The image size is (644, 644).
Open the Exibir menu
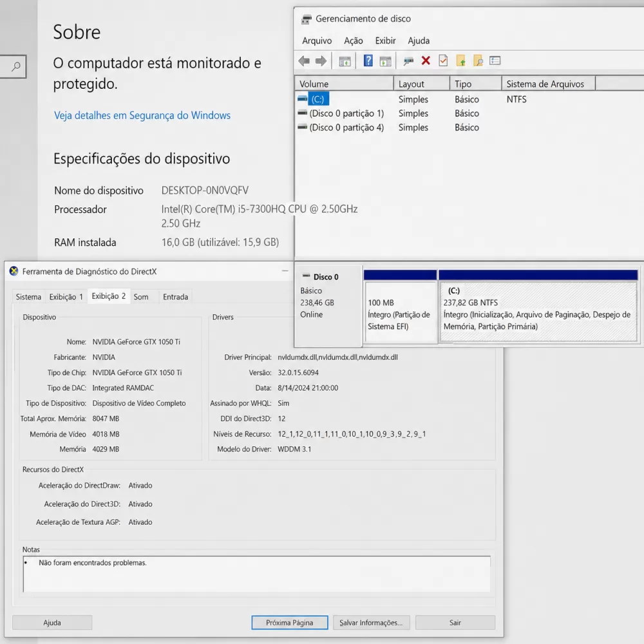tap(385, 41)
